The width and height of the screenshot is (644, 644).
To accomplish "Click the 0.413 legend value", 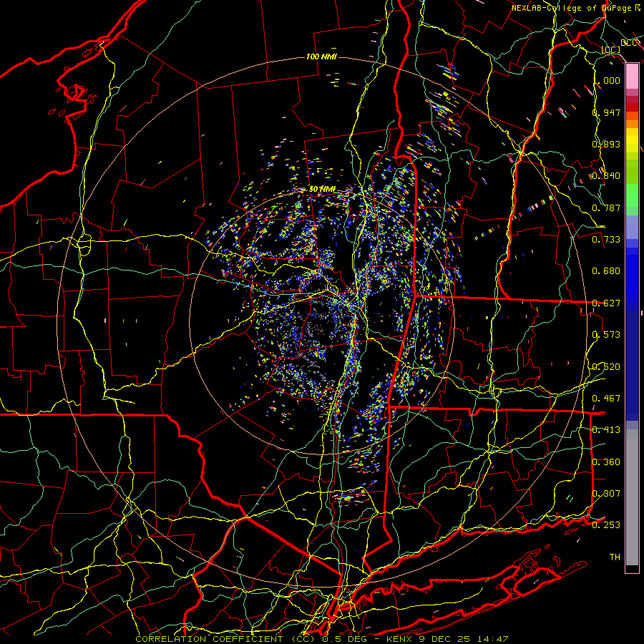I will click(606, 430).
